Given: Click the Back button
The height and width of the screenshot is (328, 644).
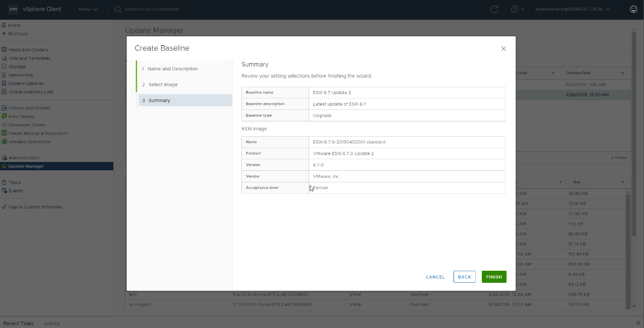Looking at the screenshot, I should click(464, 277).
